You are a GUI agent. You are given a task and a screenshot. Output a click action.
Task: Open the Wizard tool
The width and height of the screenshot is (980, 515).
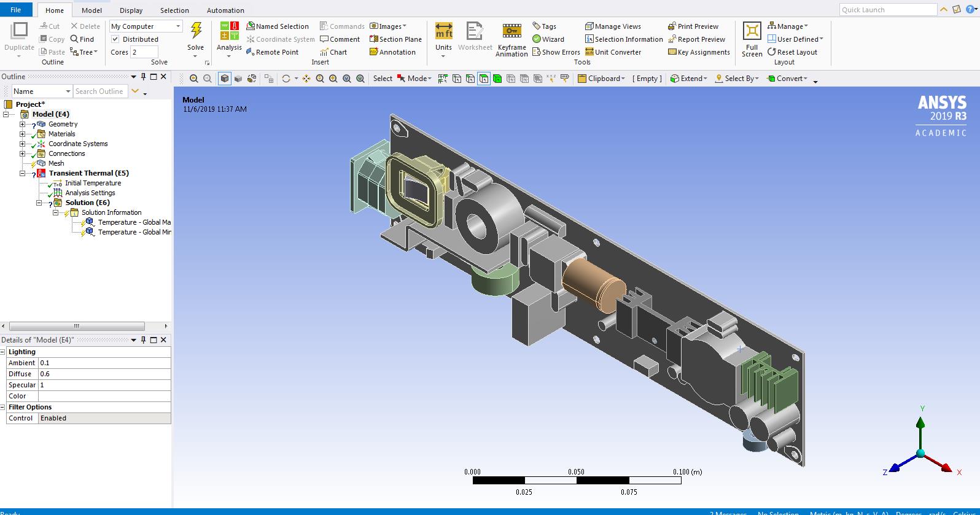[x=548, y=39]
